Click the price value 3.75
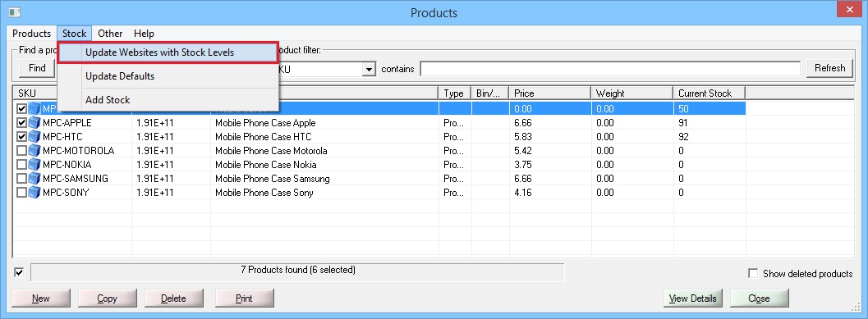The image size is (868, 319). click(522, 165)
